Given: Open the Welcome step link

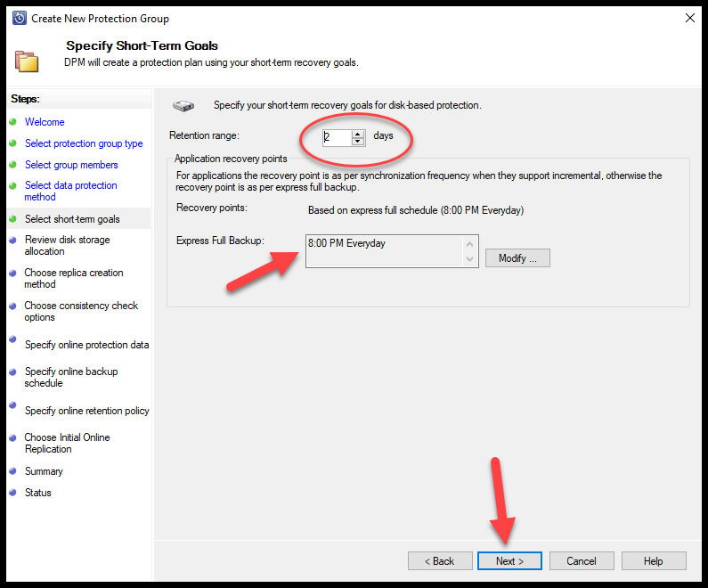Looking at the screenshot, I should pyautogui.click(x=45, y=122).
